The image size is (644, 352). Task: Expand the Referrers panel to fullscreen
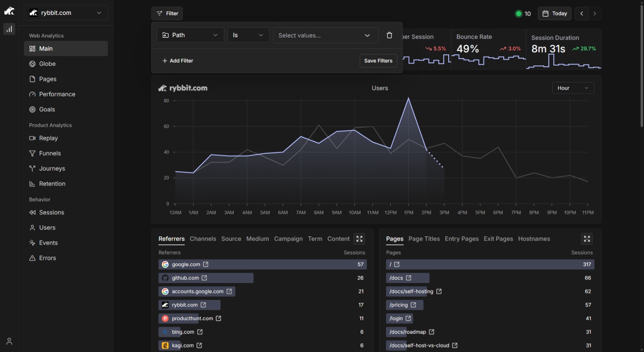click(x=359, y=239)
